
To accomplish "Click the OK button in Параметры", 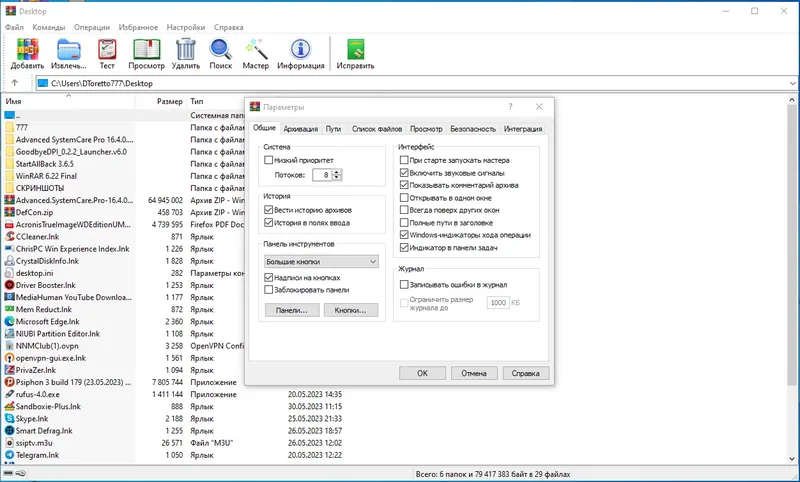I will pos(422,373).
